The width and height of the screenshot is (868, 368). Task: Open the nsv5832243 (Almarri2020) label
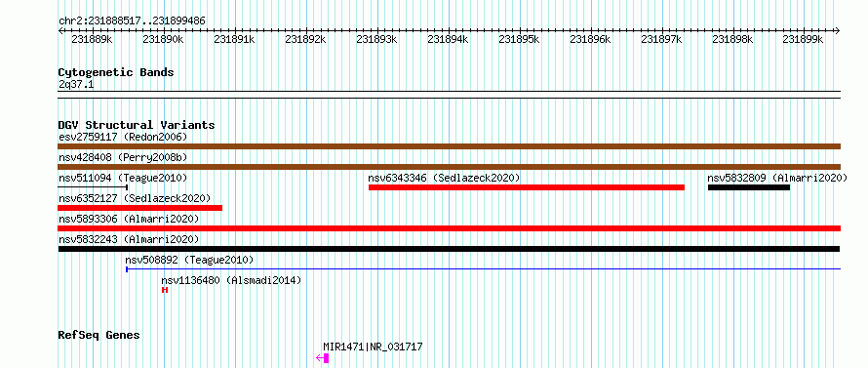click(129, 239)
